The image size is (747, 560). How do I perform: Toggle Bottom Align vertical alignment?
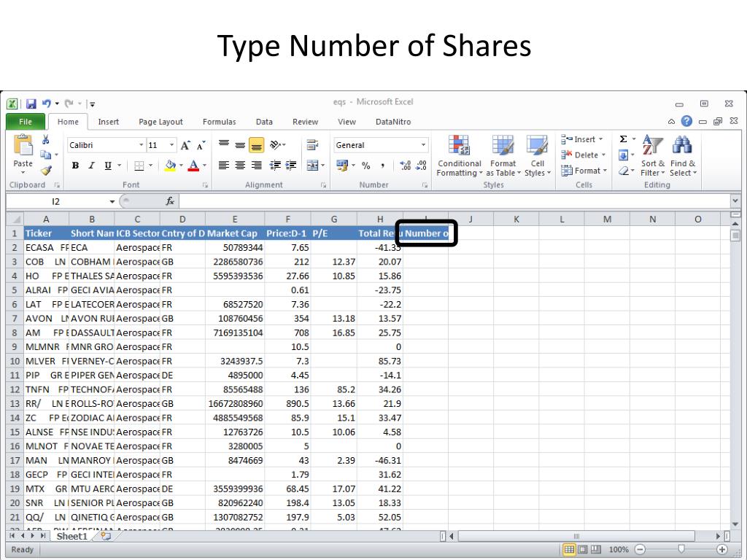tap(256, 145)
